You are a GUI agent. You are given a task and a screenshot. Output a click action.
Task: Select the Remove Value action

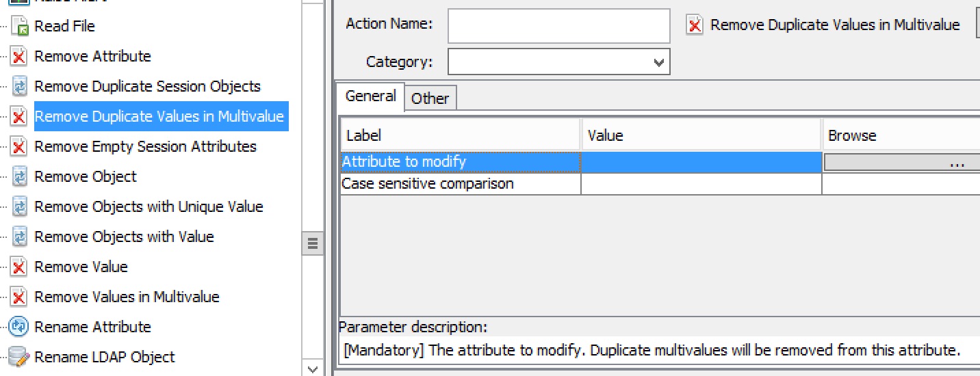[x=81, y=267]
